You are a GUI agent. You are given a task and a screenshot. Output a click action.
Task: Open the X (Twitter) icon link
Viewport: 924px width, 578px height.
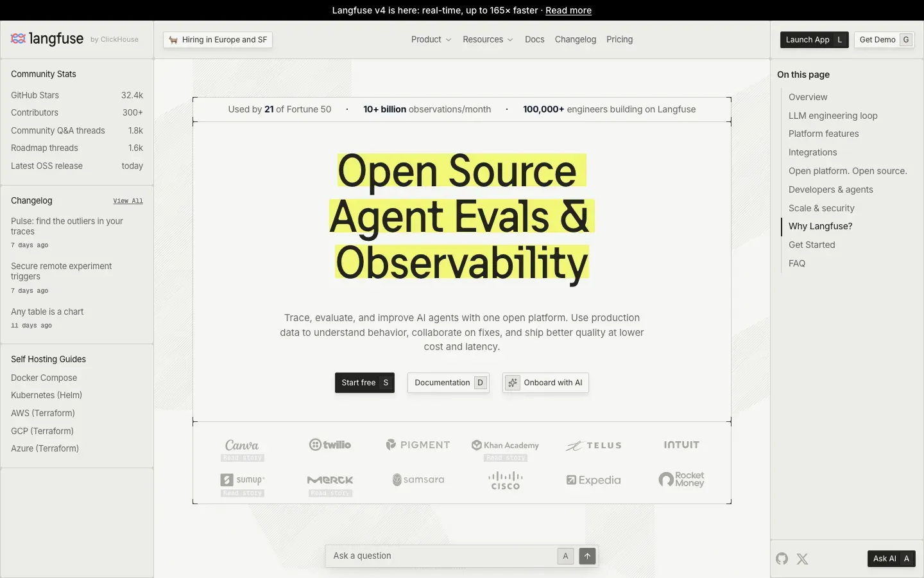tap(802, 559)
